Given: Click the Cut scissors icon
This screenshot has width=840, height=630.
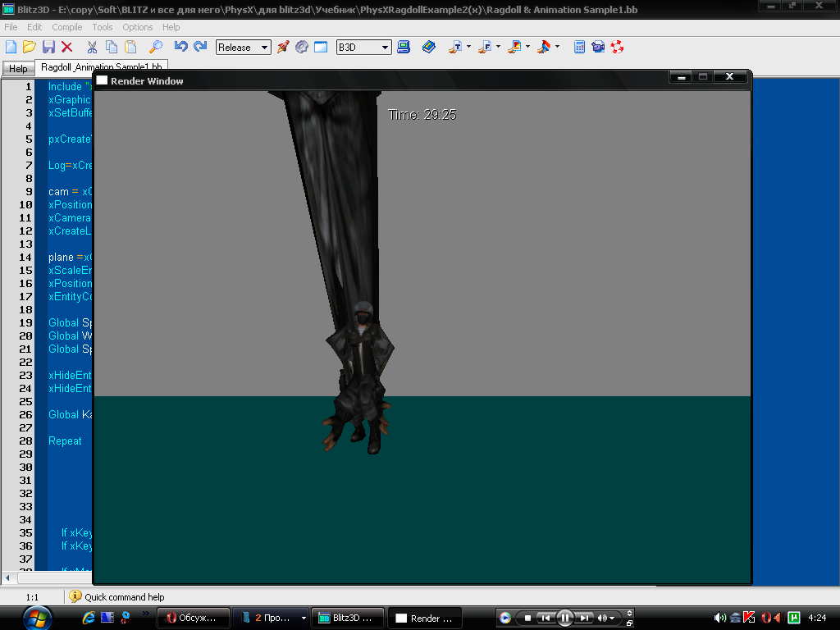Looking at the screenshot, I should tap(92, 47).
